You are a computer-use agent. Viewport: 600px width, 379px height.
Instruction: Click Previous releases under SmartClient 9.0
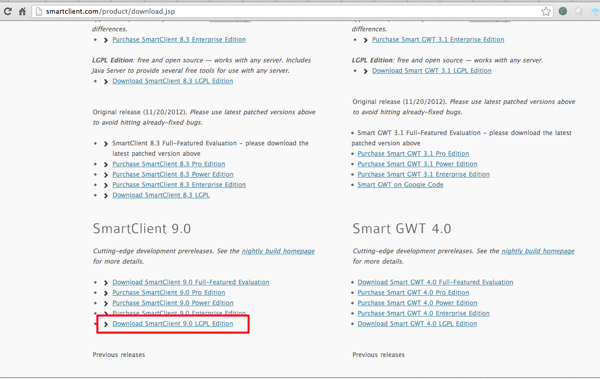119,354
